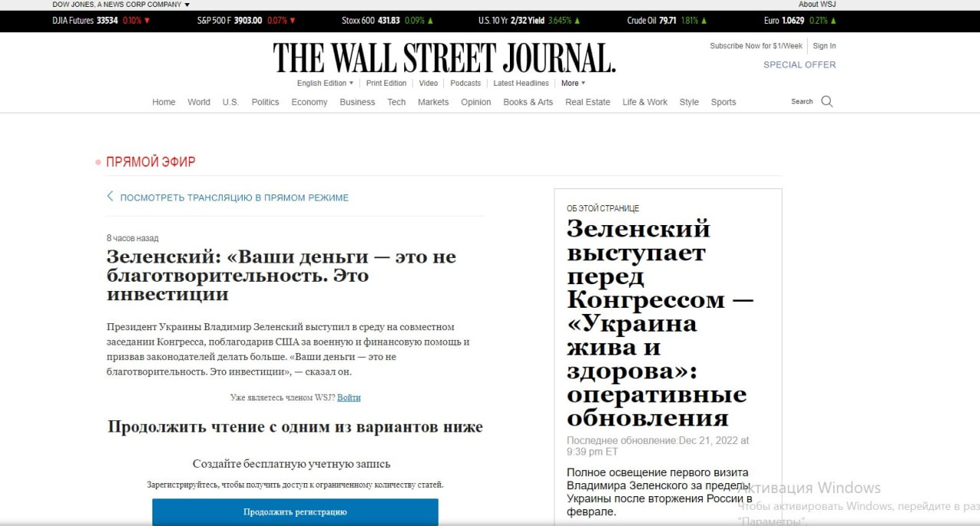Click the Podcasts link
980x526 pixels.
coord(465,83)
